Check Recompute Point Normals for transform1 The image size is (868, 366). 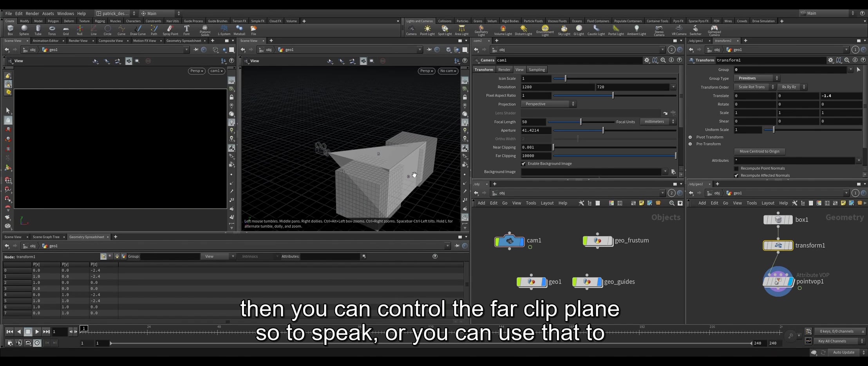click(737, 168)
